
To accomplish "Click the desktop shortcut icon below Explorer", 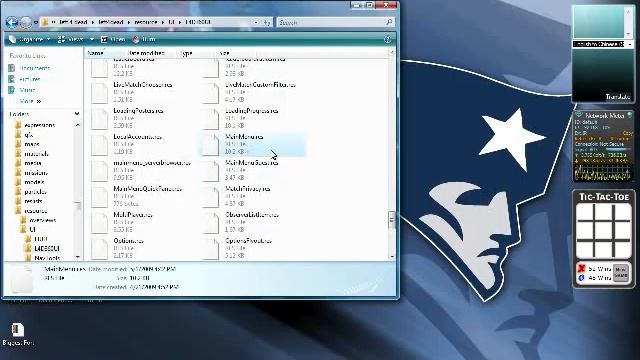I will 18,330.
